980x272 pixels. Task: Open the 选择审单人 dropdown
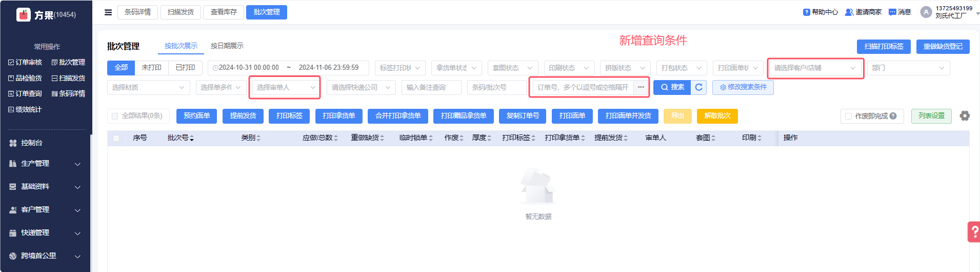pyautogui.click(x=285, y=87)
